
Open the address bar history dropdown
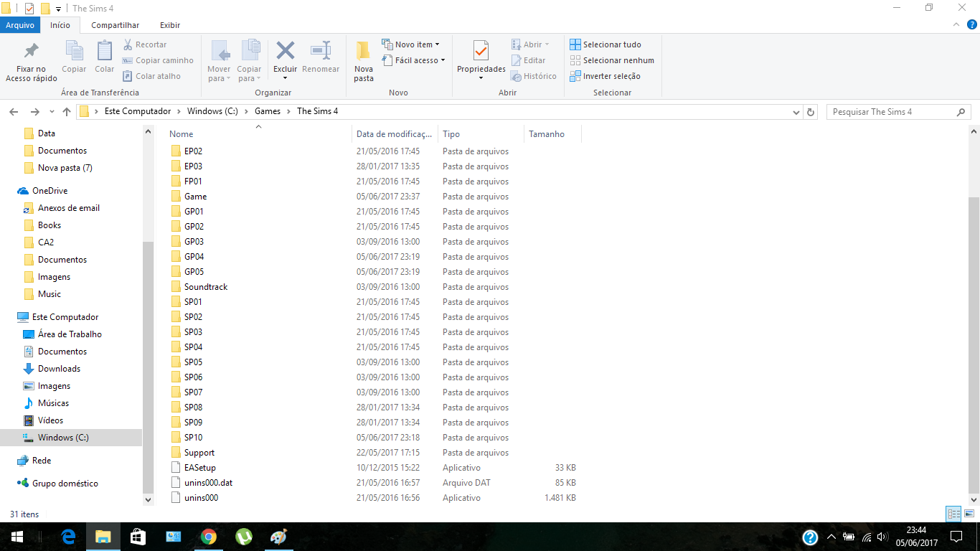[x=796, y=112]
